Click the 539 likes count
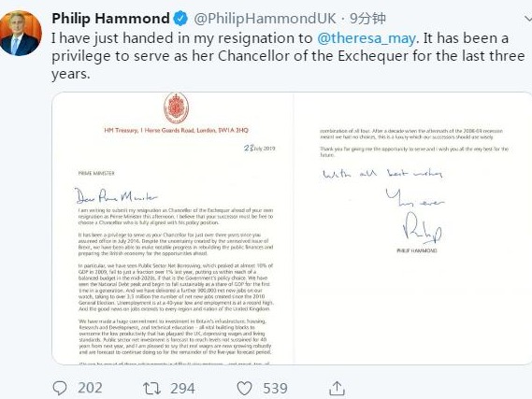The image size is (532, 399). (275, 388)
